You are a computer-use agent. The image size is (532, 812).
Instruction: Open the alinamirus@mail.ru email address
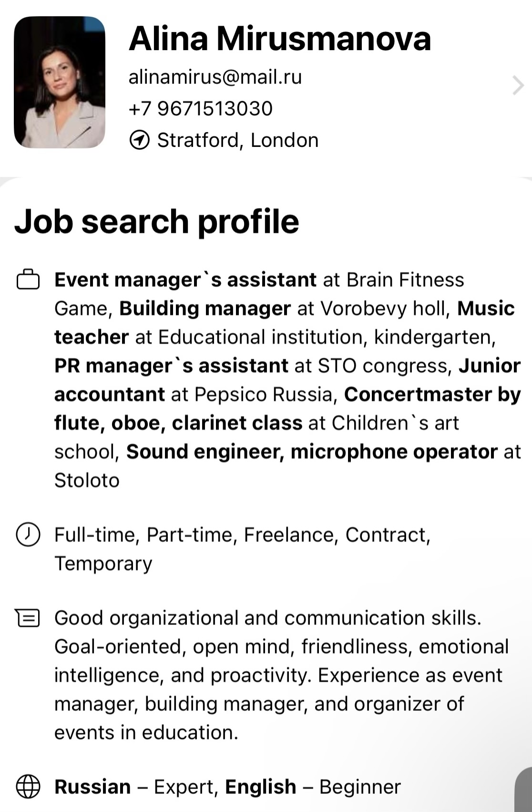coord(215,77)
